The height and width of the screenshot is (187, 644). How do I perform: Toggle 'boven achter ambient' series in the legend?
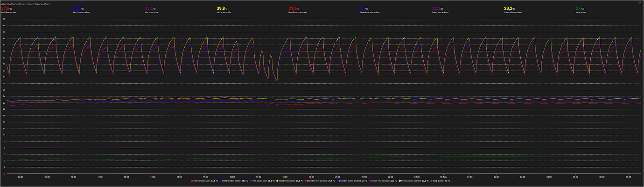[x=413, y=180]
